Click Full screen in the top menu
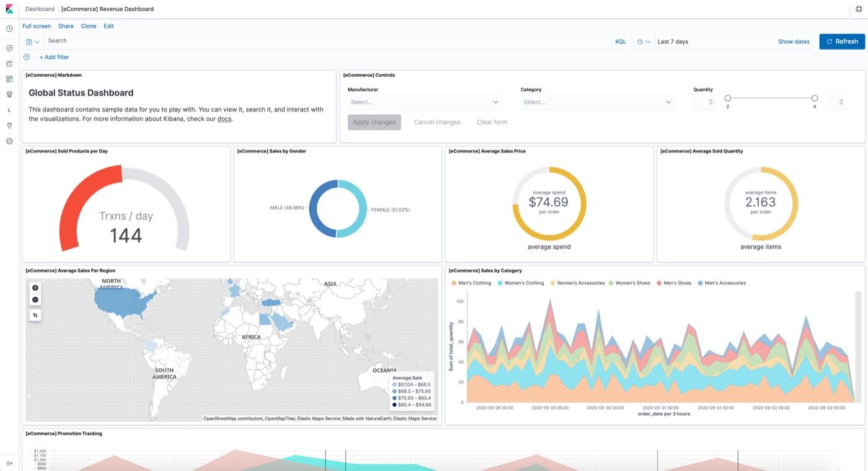This screenshot has width=868, height=471. [x=37, y=26]
